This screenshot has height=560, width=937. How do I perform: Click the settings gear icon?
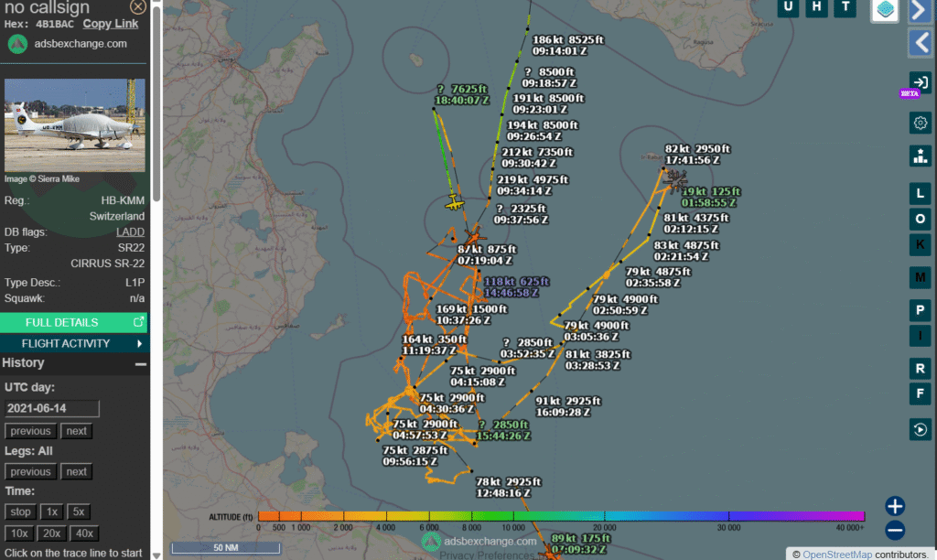[x=921, y=123]
